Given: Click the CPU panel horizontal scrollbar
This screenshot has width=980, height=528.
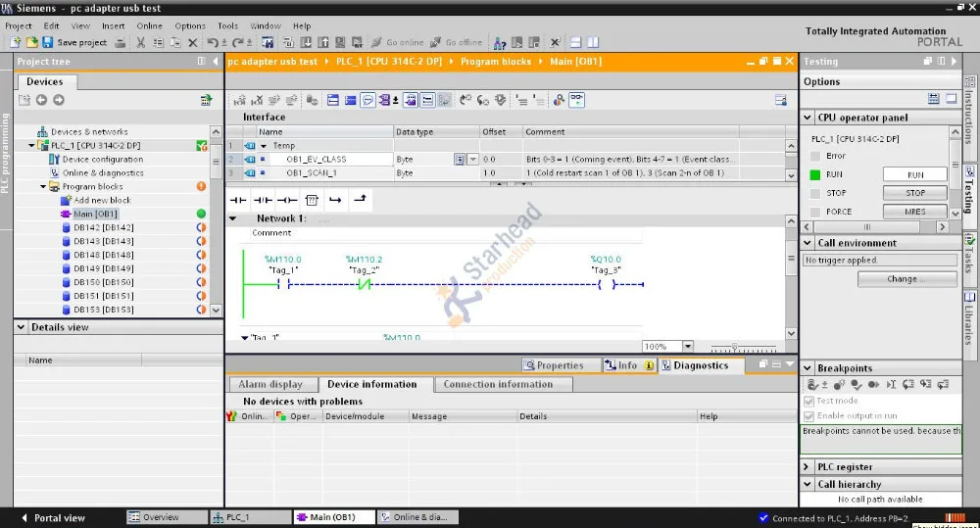Looking at the screenshot, I should click(874, 227).
